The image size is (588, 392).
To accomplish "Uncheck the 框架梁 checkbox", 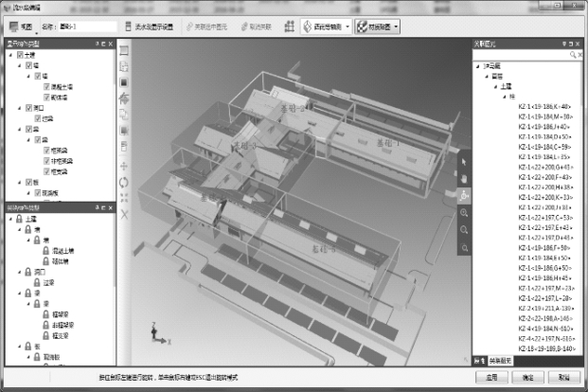I will (x=47, y=151).
